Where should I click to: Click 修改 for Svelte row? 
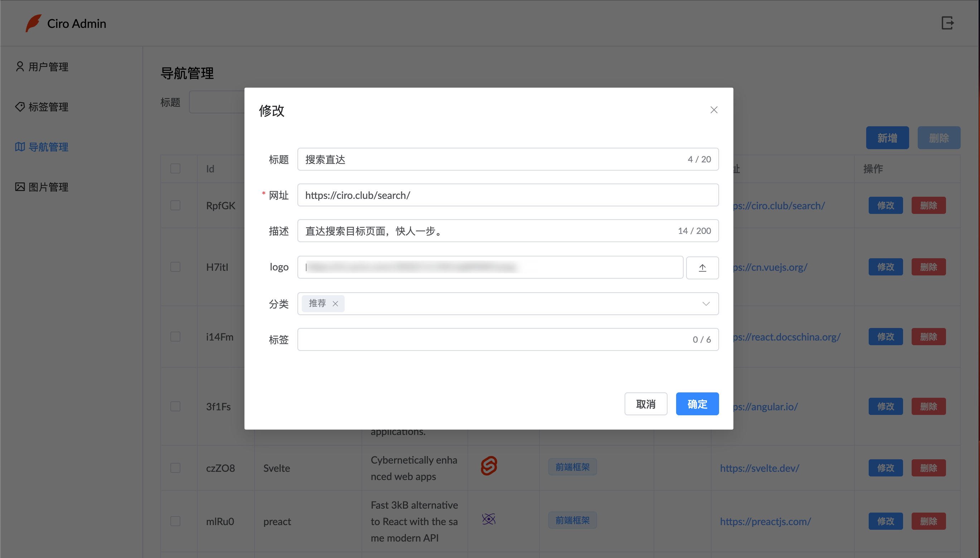(x=886, y=468)
